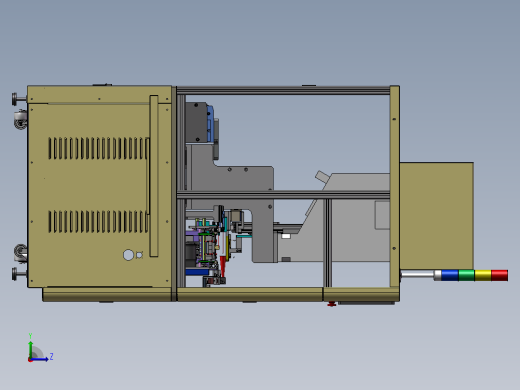Click the blue Z axis arrow of triad
520x390 pixels.
pyautogui.click(x=40, y=359)
